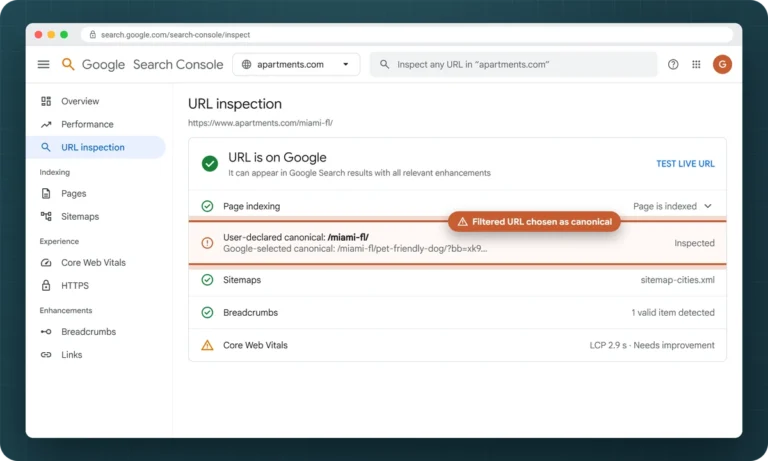Click the Search Console magnifier logo
Viewport: 768px width, 461px height.
tap(68, 64)
